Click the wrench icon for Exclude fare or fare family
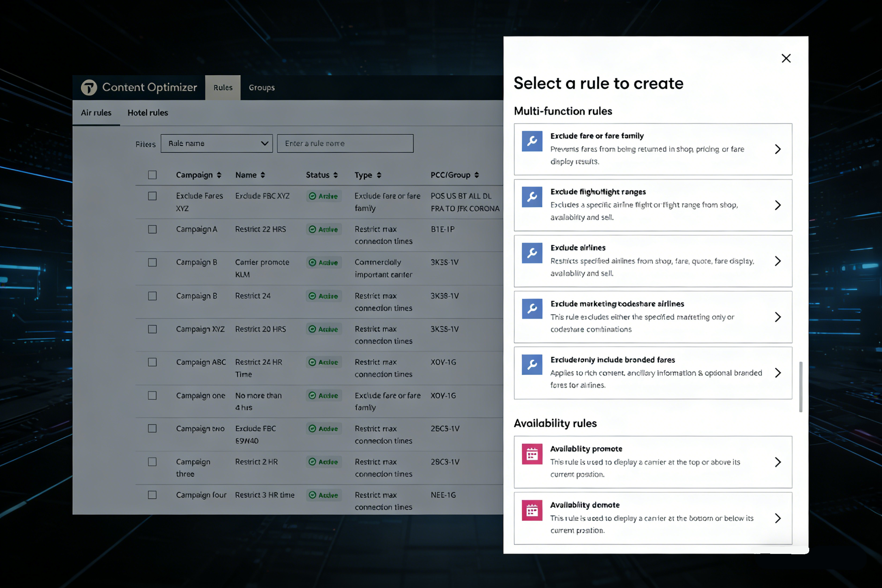The width and height of the screenshot is (882, 588). 532,141
